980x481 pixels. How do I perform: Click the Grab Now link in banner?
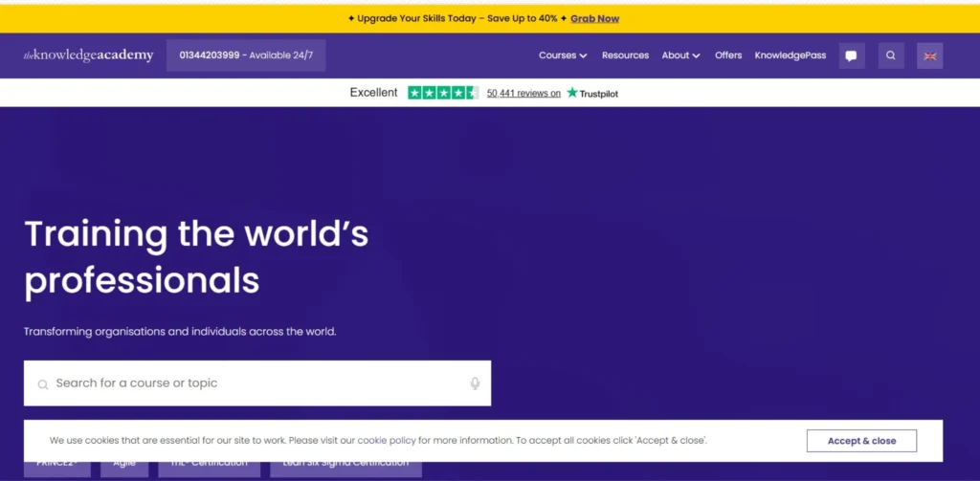[594, 19]
